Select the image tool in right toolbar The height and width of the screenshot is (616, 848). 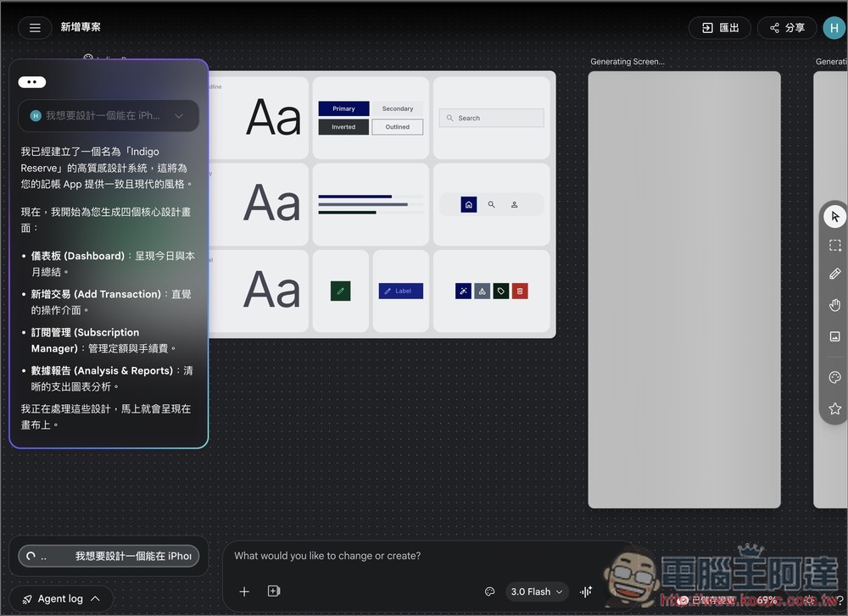click(834, 336)
